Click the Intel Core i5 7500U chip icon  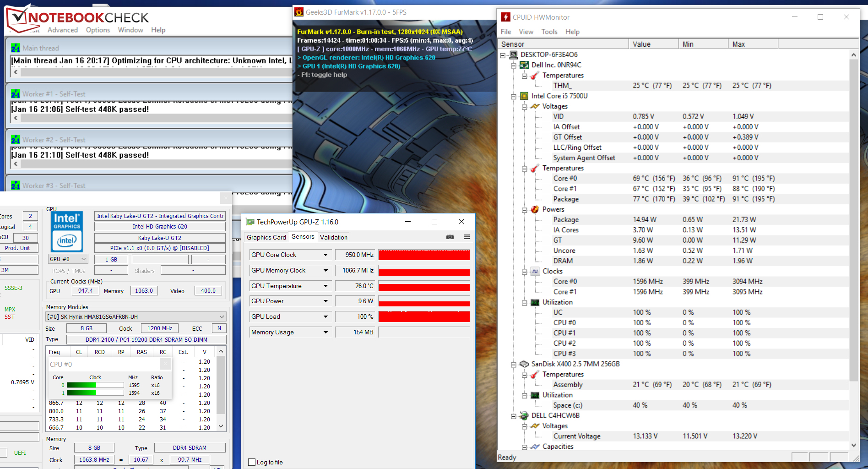click(x=524, y=96)
